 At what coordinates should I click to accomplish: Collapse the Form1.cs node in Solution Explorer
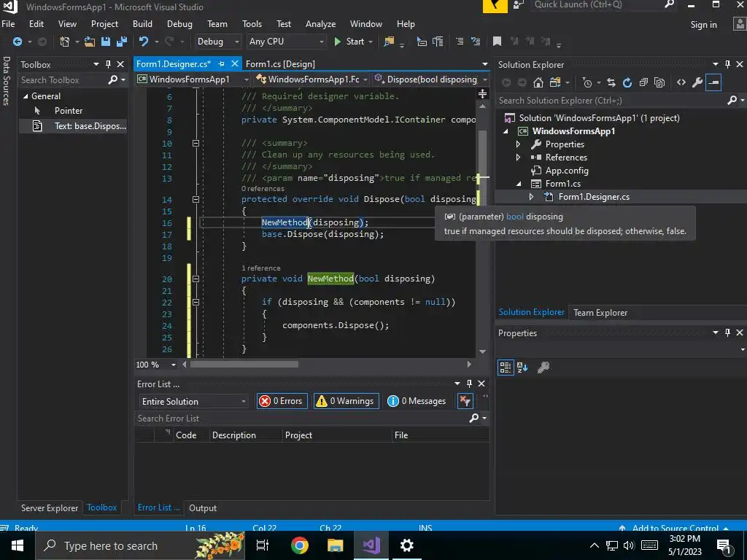click(x=519, y=184)
